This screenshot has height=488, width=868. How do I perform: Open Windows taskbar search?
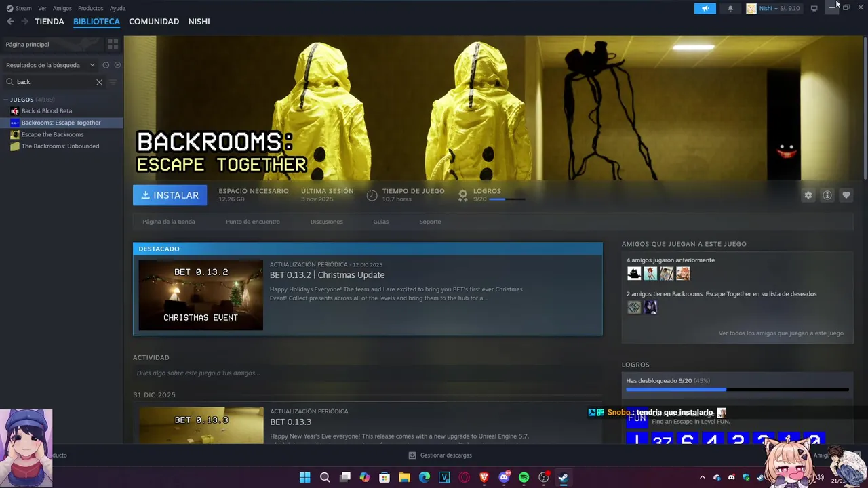click(x=325, y=477)
